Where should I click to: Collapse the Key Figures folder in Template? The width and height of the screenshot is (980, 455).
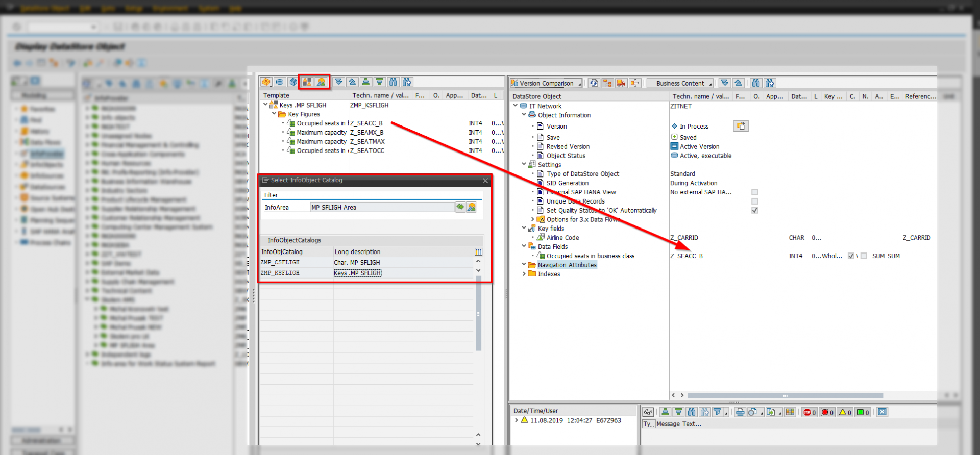click(274, 114)
